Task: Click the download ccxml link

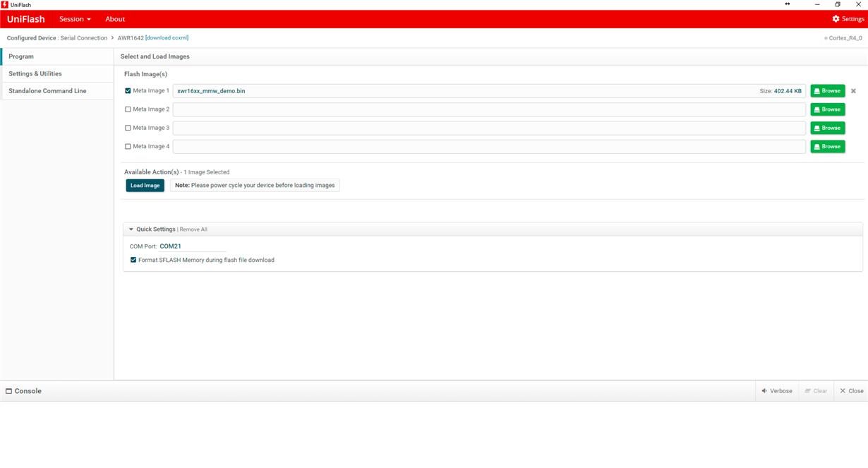Action: [x=167, y=38]
